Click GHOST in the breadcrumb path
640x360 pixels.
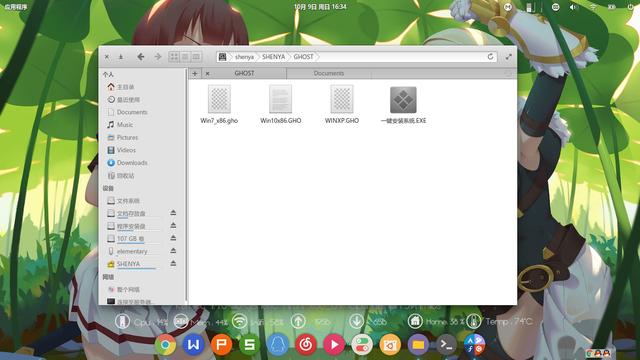[x=304, y=57]
